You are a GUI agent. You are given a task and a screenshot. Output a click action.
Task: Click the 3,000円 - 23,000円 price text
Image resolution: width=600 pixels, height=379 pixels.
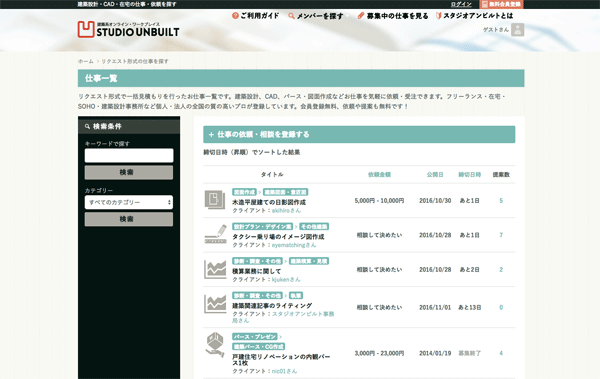tap(379, 353)
